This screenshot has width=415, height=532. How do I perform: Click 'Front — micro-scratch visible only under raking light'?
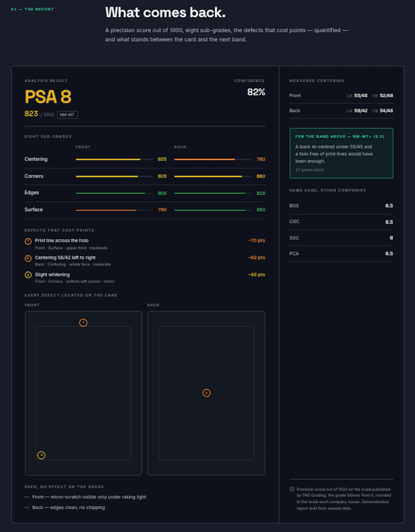point(89,497)
